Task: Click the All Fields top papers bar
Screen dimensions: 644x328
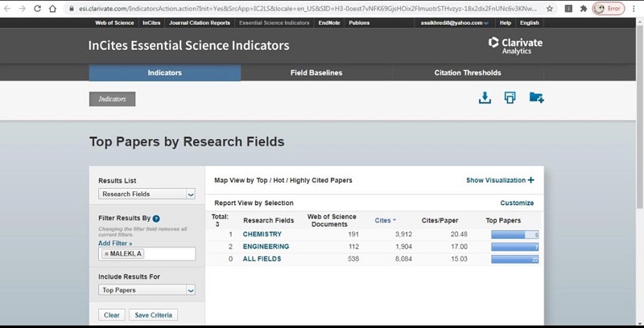Action: point(514,259)
